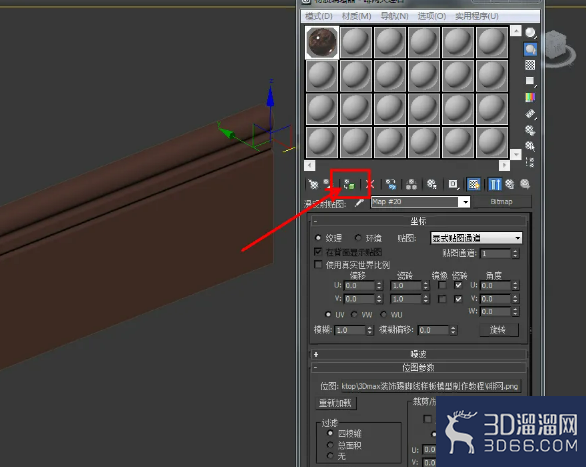
Task: Toggle the Backlight icon
Action: click(x=530, y=49)
